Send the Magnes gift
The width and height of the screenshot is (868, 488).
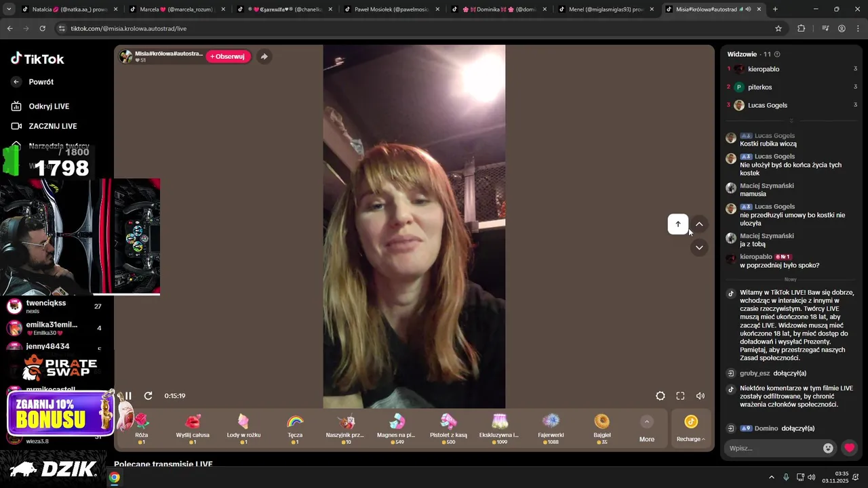tap(397, 428)
